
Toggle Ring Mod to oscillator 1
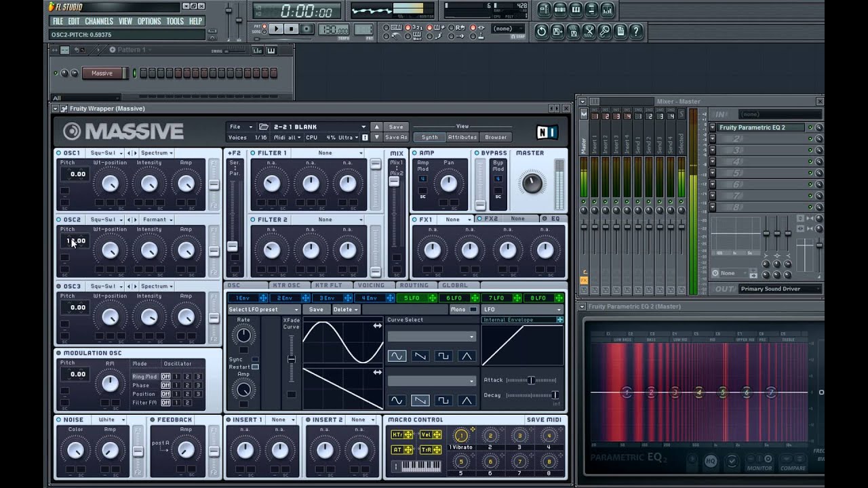pyautogui.click(x=176, y=376)
